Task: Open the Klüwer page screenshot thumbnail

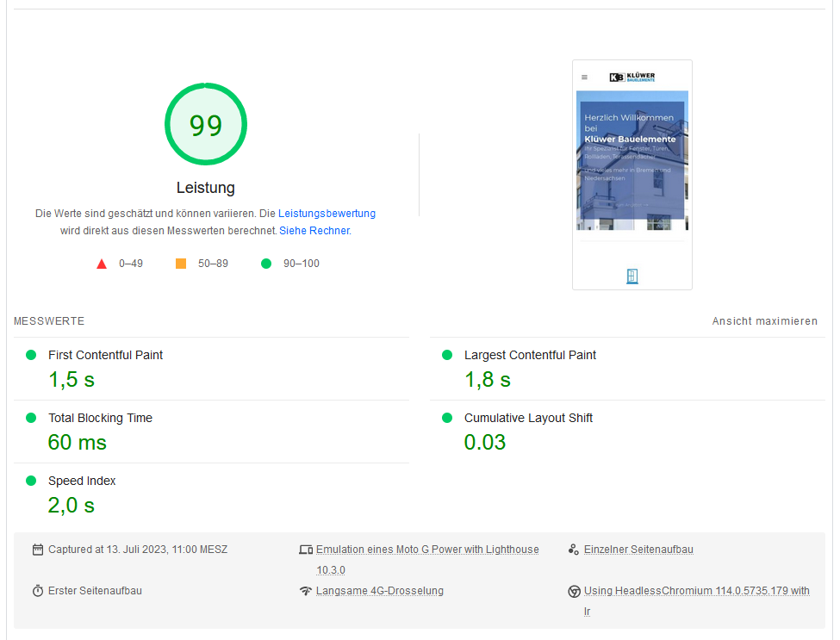Action: point(632,175)
